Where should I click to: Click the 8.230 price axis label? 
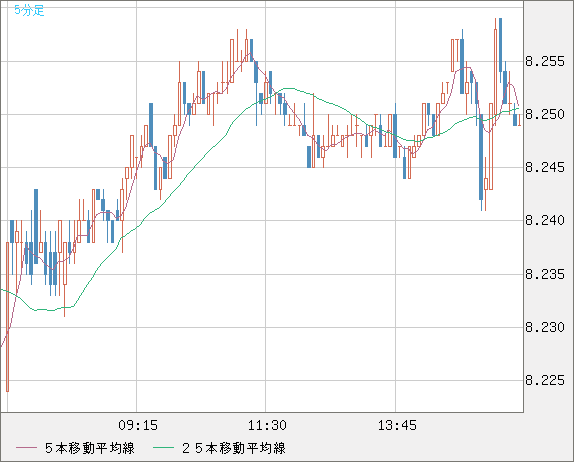[545, 327]
